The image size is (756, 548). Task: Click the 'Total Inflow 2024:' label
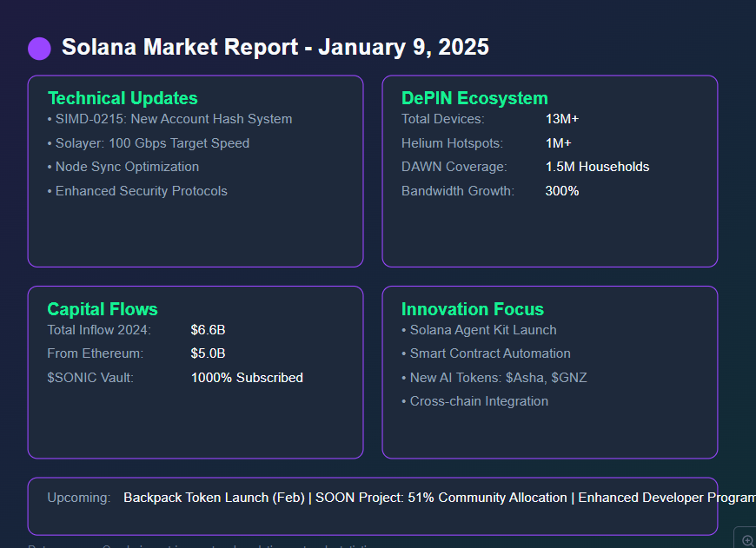point(99,330)
